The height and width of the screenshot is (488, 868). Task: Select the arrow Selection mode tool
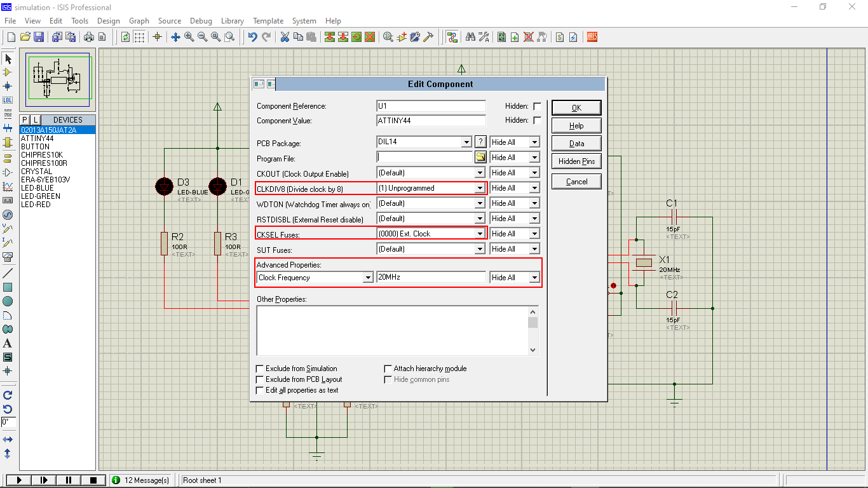click(x=8, y=58)
